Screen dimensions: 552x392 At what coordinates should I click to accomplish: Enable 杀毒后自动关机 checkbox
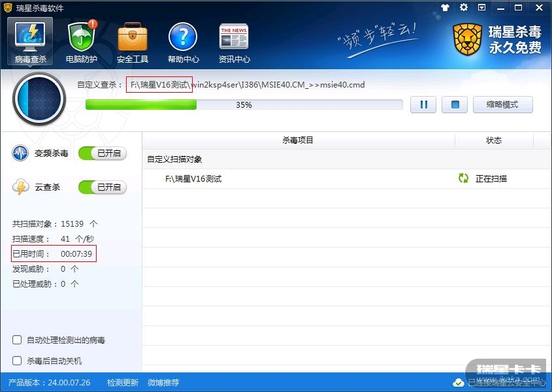(17, 360)
